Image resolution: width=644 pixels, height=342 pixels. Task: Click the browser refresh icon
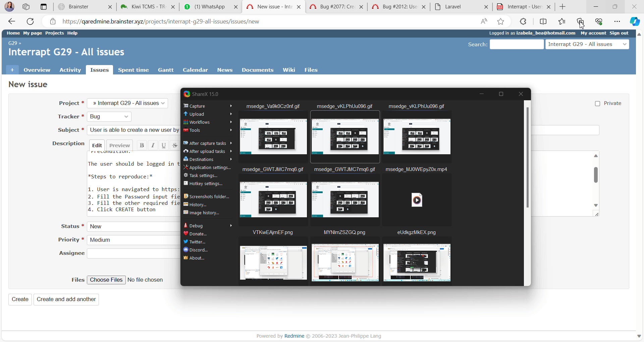point(30,21)
